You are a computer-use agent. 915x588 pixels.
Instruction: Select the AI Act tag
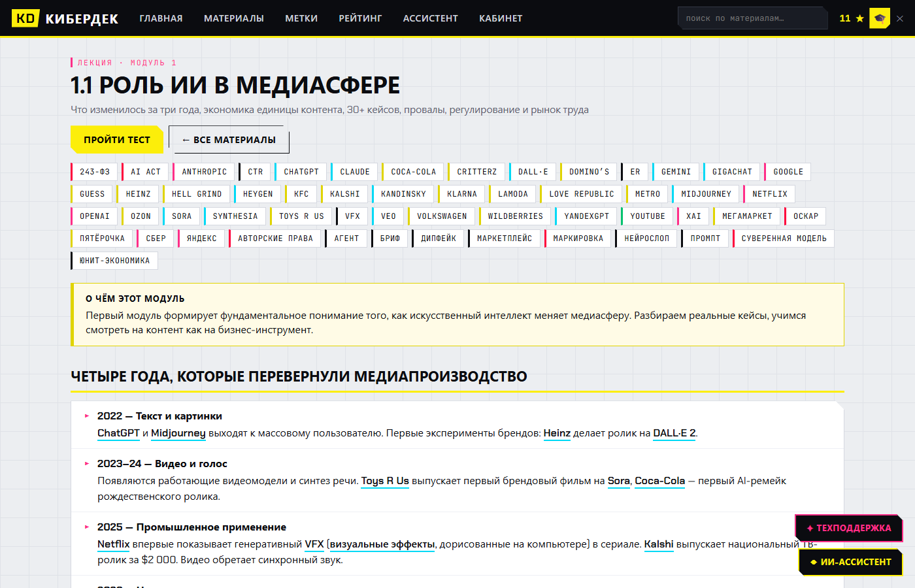pos(145,172)
